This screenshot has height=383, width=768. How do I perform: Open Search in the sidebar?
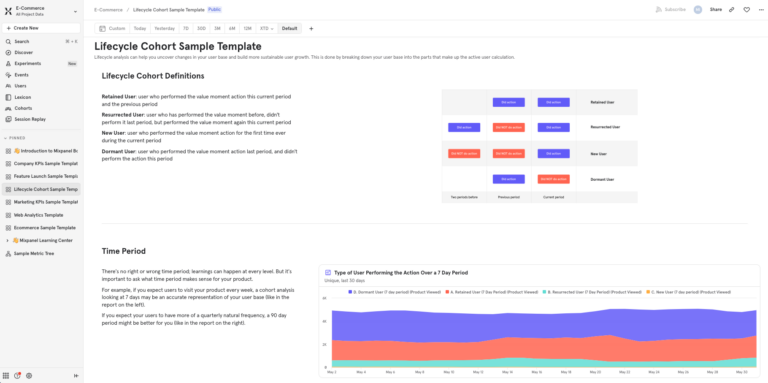tap(41, 42)
